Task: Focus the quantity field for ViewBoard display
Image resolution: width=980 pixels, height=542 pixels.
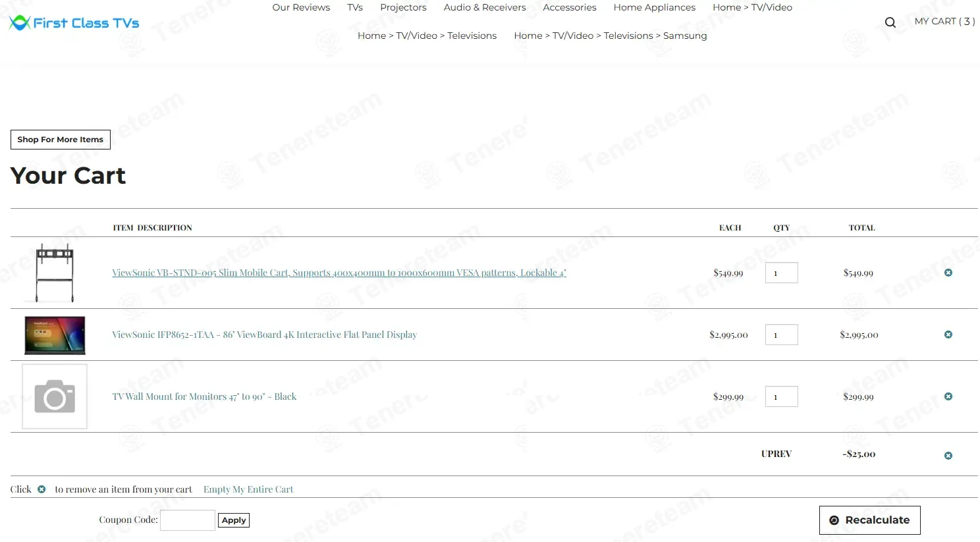Action: point(782,335)
